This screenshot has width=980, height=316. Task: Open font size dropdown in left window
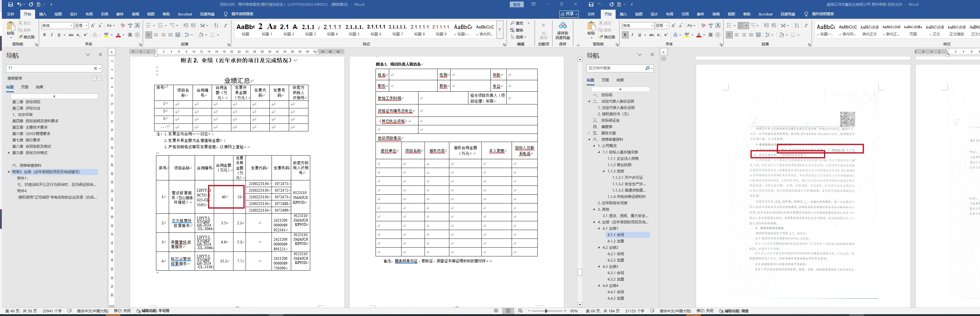(86, 25)
